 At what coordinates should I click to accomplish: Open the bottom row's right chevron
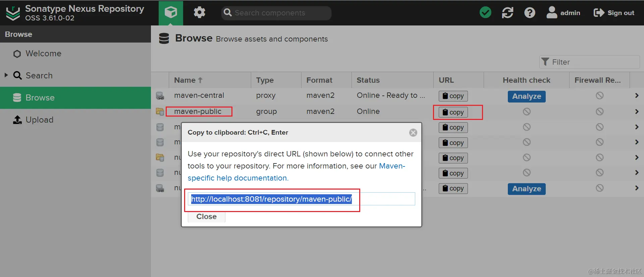(637, 188)
